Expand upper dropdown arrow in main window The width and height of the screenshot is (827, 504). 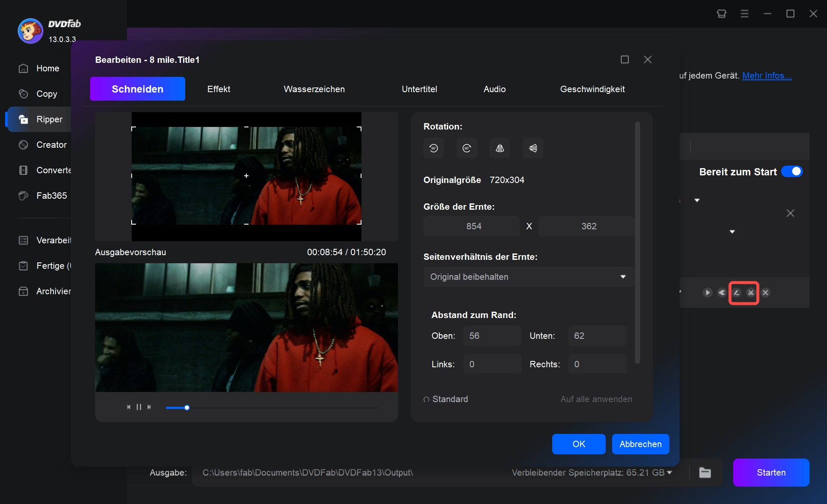(697, 200)
